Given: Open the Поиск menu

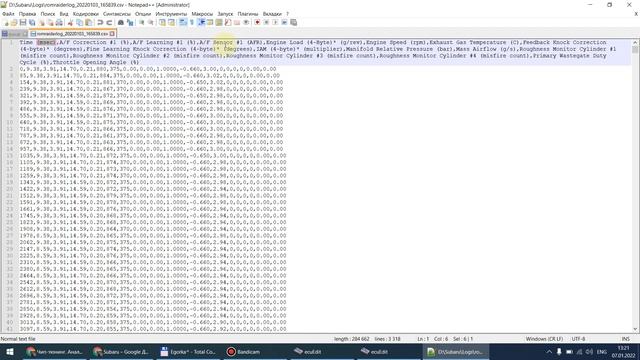Looking at the screenshot, I should (x=48, y=14).
